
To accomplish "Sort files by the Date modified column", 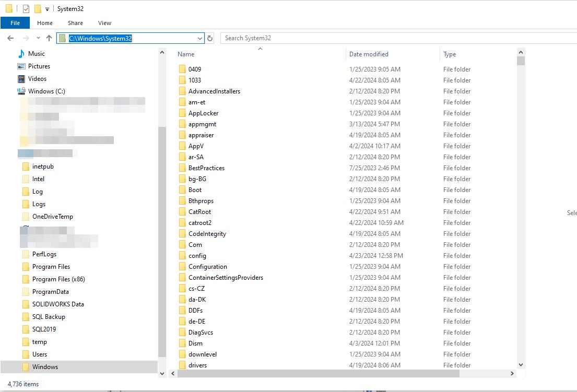I will click(x=369, y=54).
